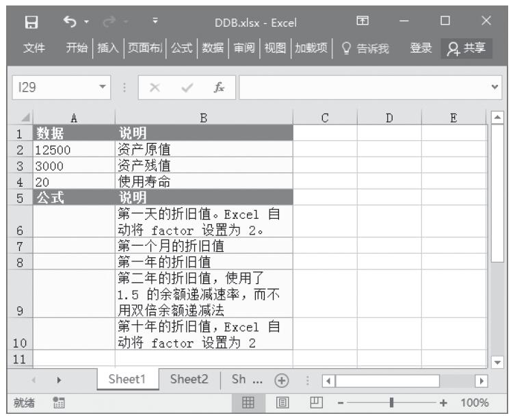Open the Ribbon Display Options icon
This screenshot has width=515, height=420.
tap(374, 23)
